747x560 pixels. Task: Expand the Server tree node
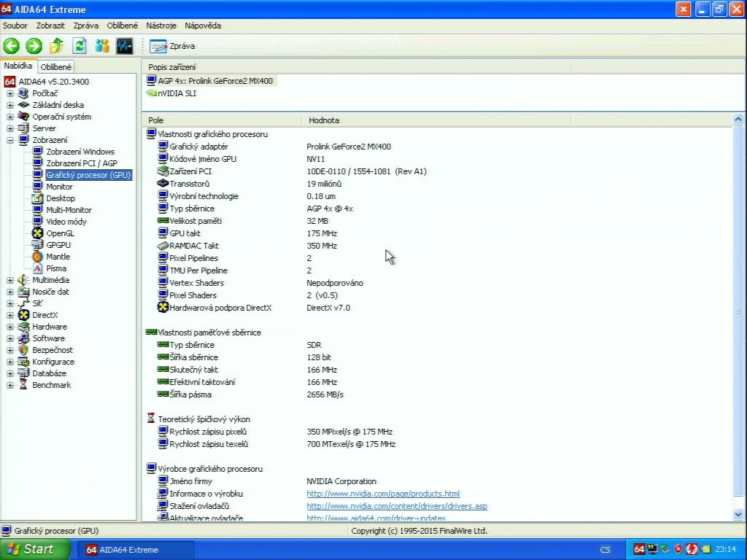[10, 128]
